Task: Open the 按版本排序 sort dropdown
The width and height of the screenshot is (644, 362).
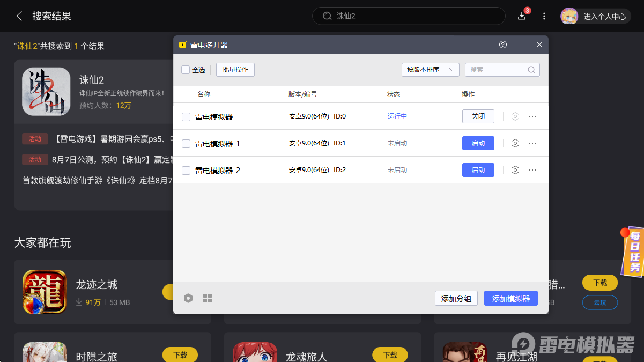Action: point(430,70)
